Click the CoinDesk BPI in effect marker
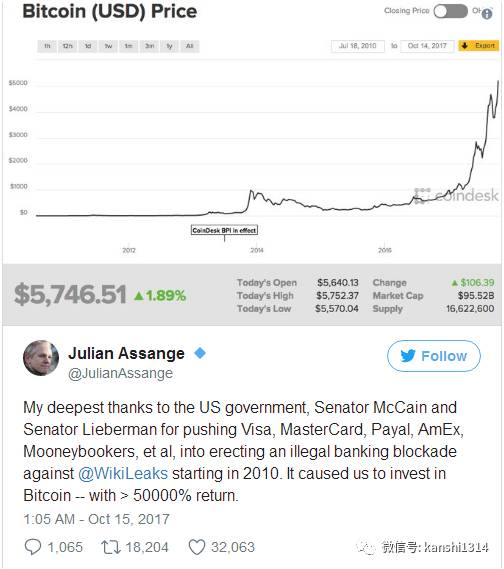504x569 pixels. 224,230
